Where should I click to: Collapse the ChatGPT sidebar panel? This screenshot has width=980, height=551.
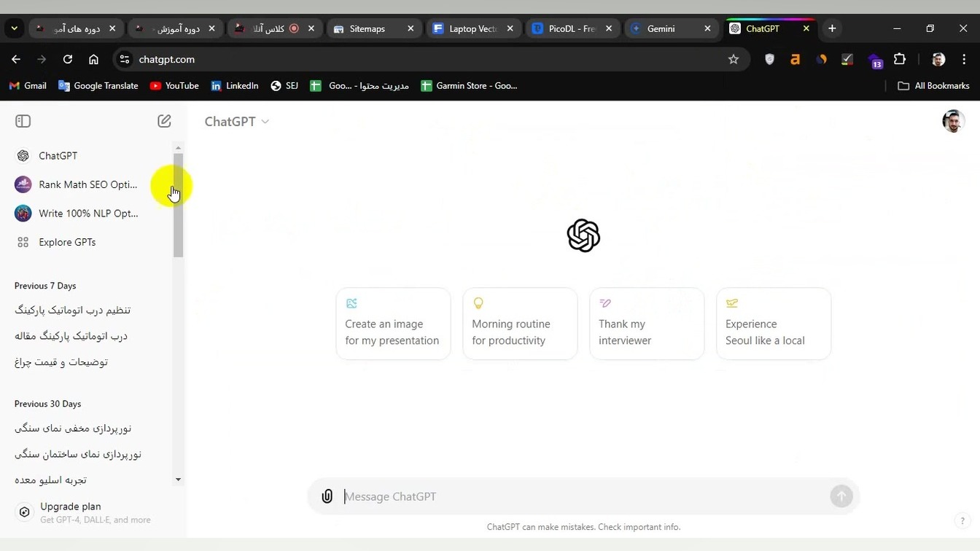coord(23,121)
